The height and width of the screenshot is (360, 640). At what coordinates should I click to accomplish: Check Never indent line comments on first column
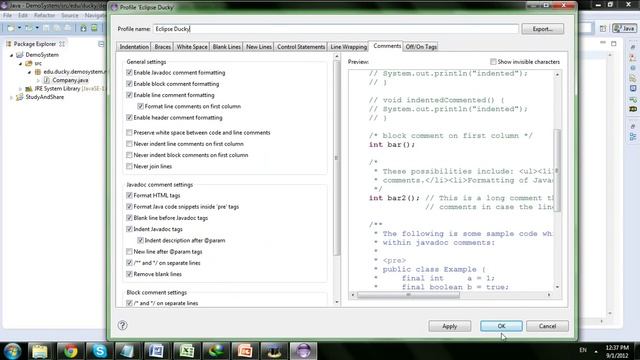pos(129,144)
